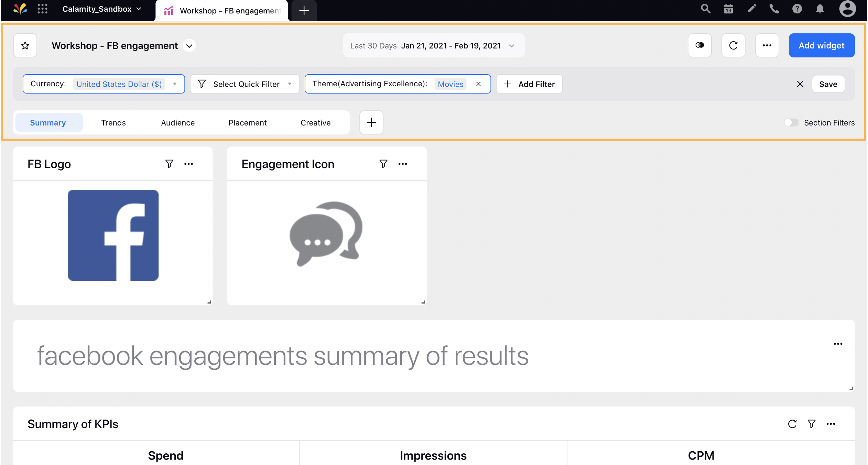868x465 pixels.
Task: Click the filter icon on Engagement Icon widget
Action: (383, 165)
